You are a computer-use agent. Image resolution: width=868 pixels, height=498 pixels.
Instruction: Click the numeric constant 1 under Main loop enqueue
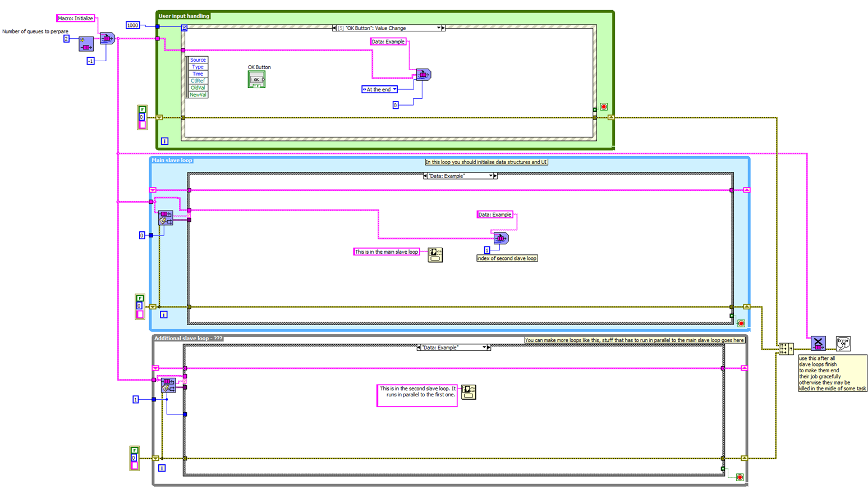[x=487, y=250]
